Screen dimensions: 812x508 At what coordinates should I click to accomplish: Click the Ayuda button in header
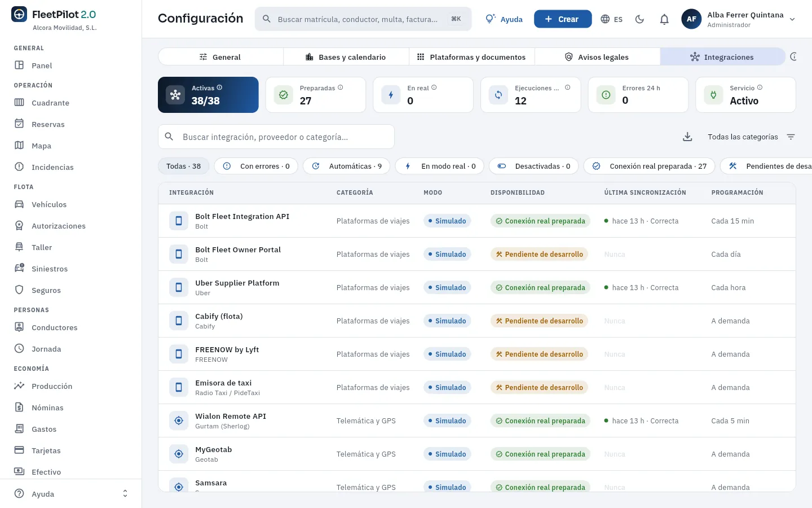pyautogui.click(x=504, y=19)
